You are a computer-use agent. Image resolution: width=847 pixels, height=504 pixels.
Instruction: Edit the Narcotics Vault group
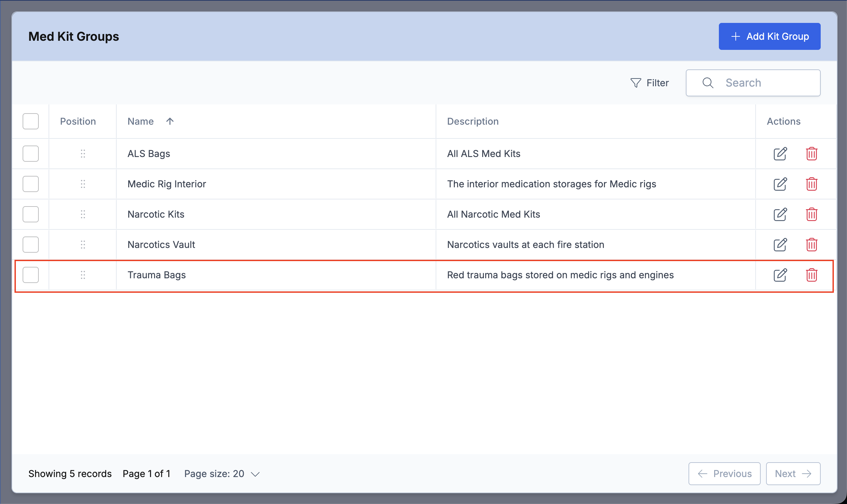click(780, 244)
